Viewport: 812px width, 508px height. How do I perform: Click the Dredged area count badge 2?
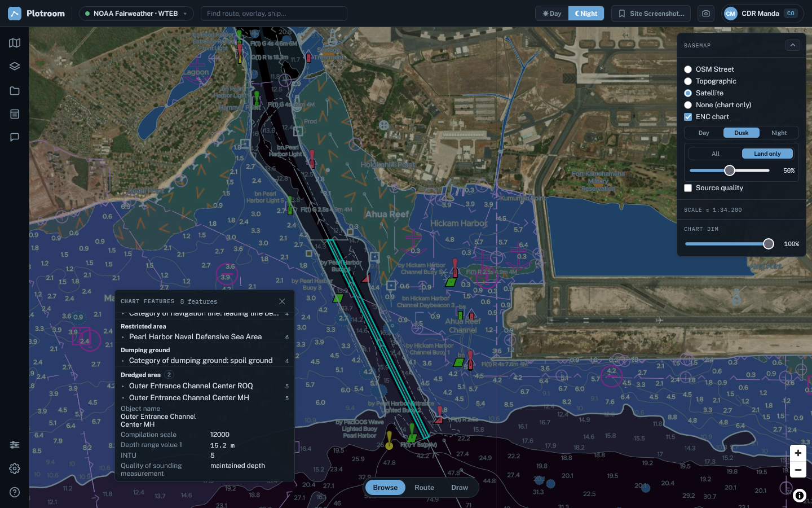(169, 375)
